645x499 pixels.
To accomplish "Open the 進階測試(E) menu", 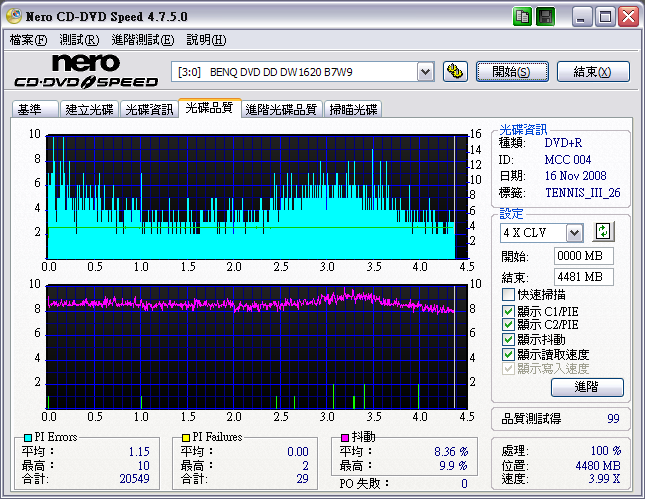I will pyautogui.click(x=143, y=40).
